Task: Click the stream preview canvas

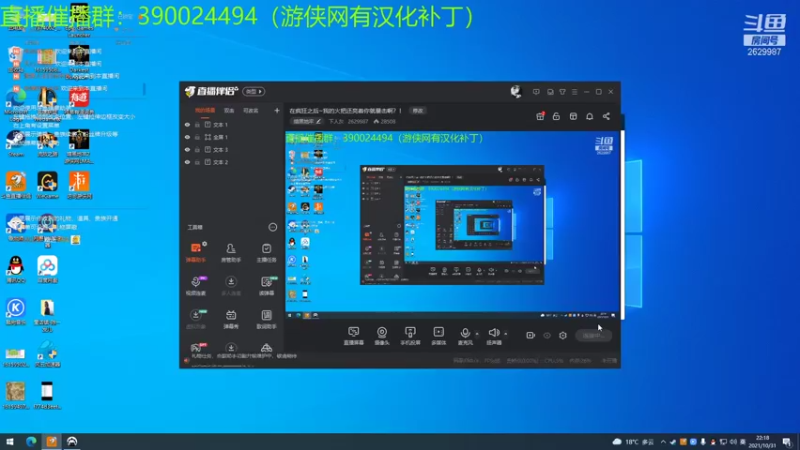Action: [453, 226]
